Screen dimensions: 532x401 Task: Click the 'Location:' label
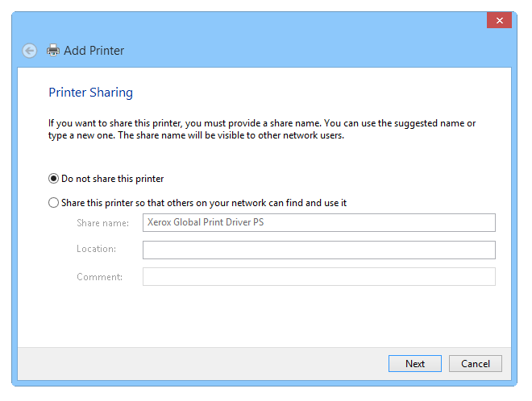97,250
